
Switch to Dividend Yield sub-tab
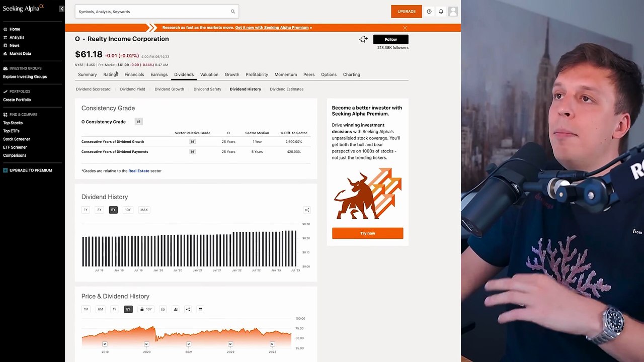click(132, 89)
